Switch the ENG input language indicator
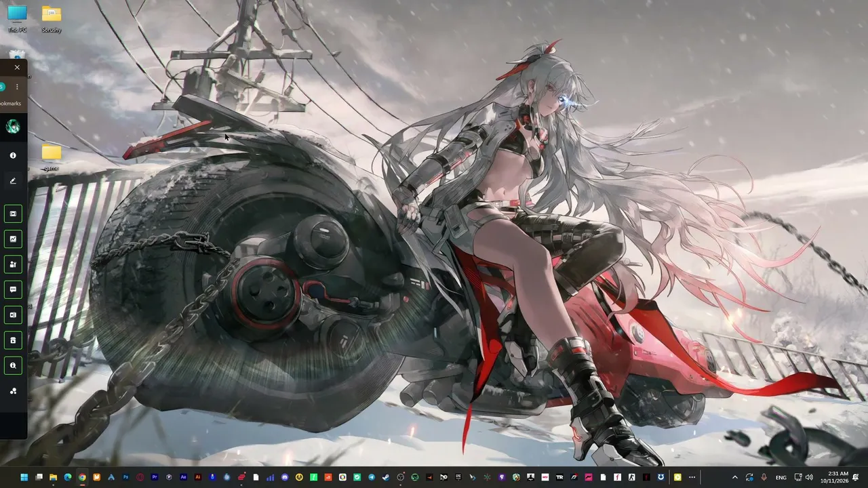The image size is (868, 488). point(781,477)
